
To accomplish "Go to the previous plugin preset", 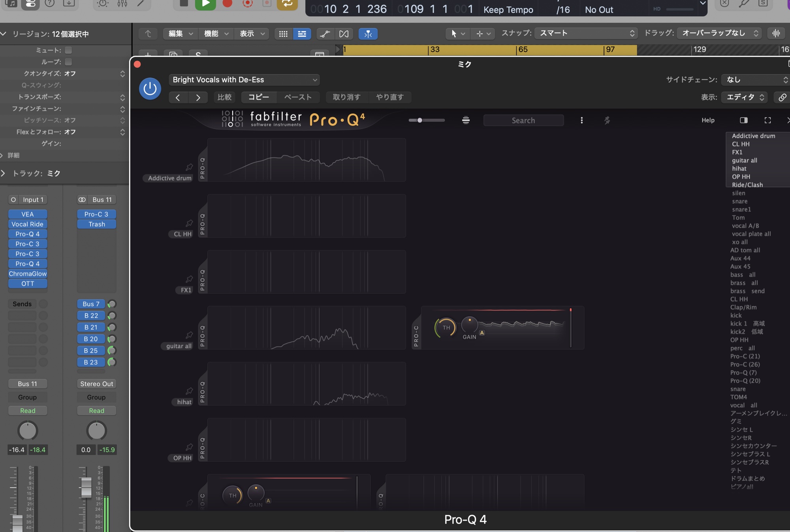I will pyautogui.click(x=178, y=97).
